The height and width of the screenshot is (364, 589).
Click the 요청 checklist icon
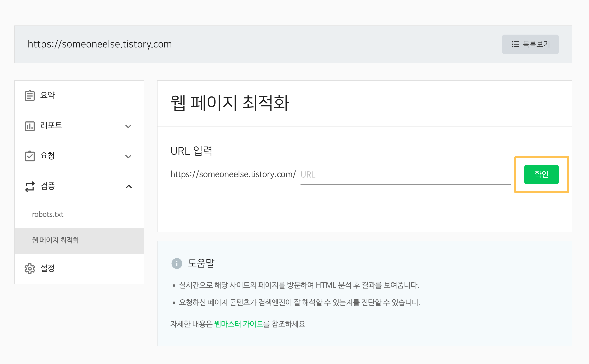pos(30,156)
